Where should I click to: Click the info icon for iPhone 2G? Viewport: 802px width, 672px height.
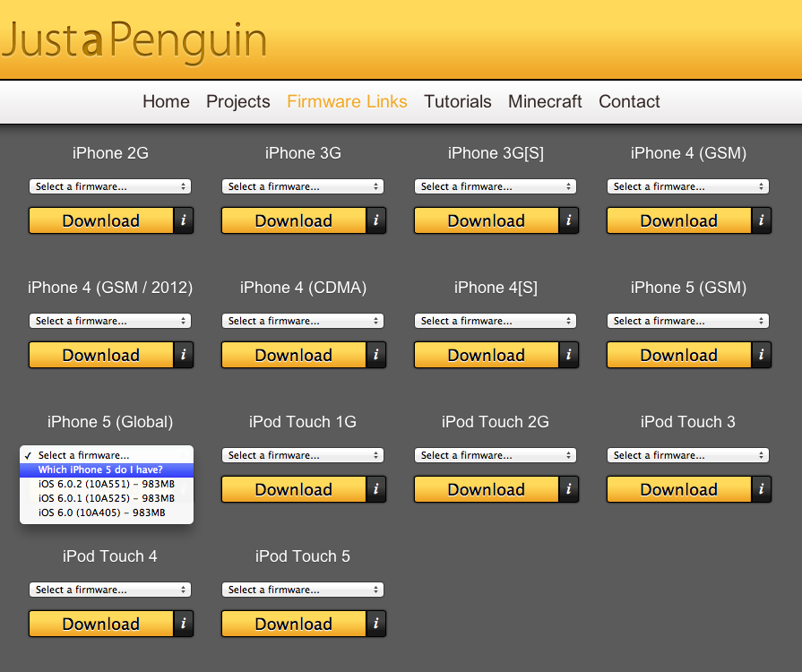184,220
